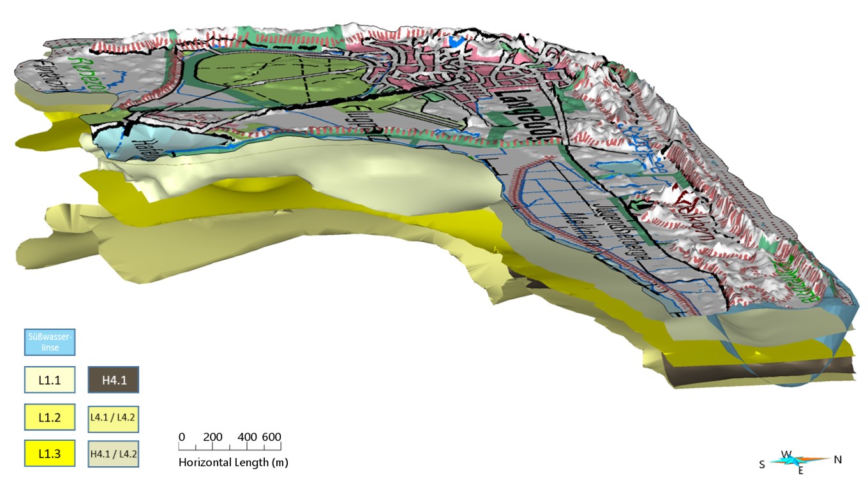Image resolution: width=868 pixels, height=488 pixels.
Task: Click the small blue lake in town
Action: [x=454, y=41]
